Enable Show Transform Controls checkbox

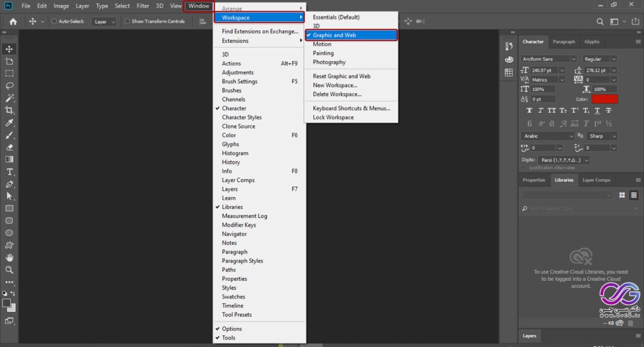[127, 21]
